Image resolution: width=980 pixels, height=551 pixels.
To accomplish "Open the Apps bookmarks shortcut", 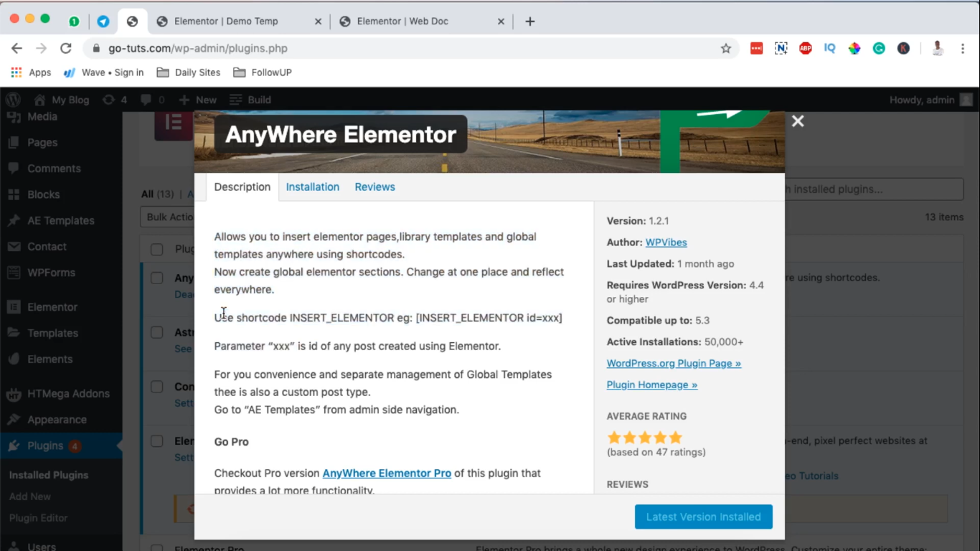I will point(31,72).
